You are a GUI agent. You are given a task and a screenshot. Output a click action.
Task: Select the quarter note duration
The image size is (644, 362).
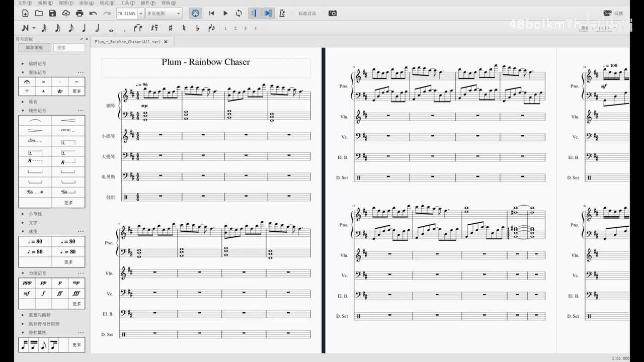pyautogui.click(x=84, y=28)
